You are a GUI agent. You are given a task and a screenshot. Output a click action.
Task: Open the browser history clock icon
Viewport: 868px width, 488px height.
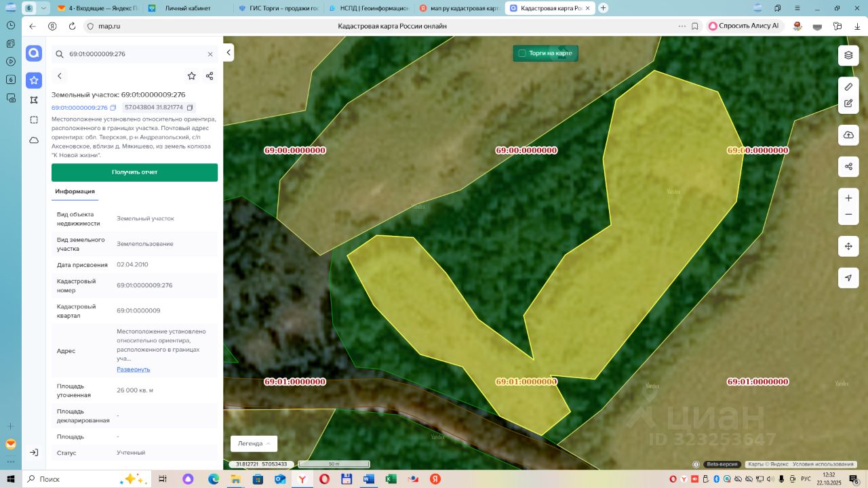click(x=11, y=25)
